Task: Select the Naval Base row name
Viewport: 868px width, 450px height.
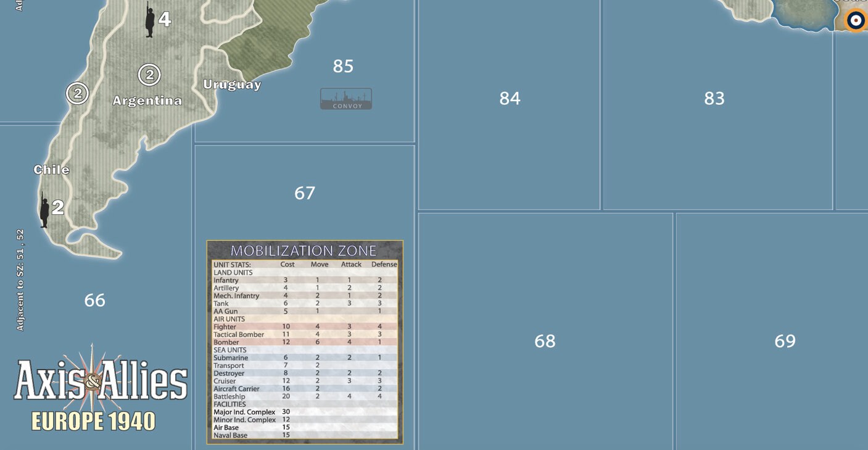Action: tap(230, 435)
